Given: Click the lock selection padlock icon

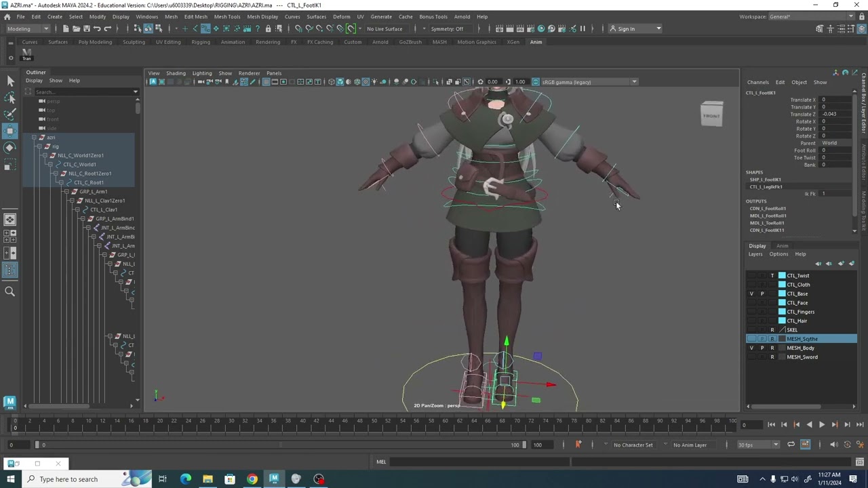Looking at the screenshot, I should tap(268, 28).
